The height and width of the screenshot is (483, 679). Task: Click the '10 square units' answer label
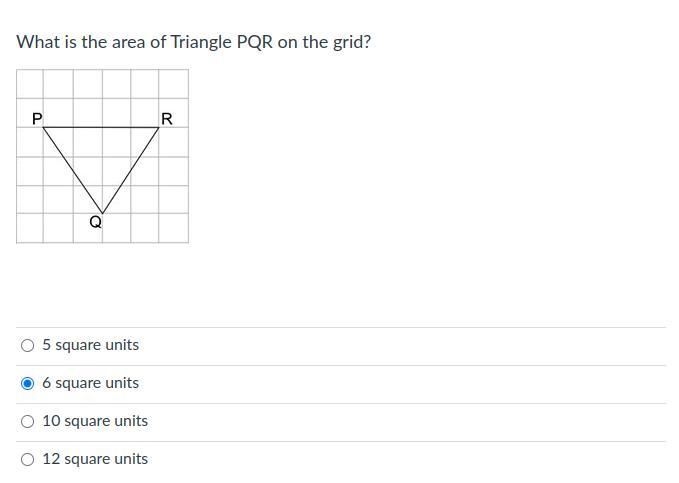(x=95, y=421)
